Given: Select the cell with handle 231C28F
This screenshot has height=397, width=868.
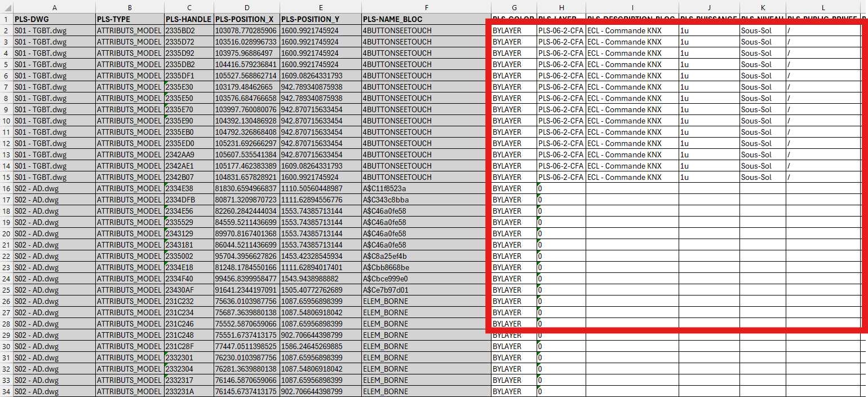Looking at the screenshot, I should 189,346.
